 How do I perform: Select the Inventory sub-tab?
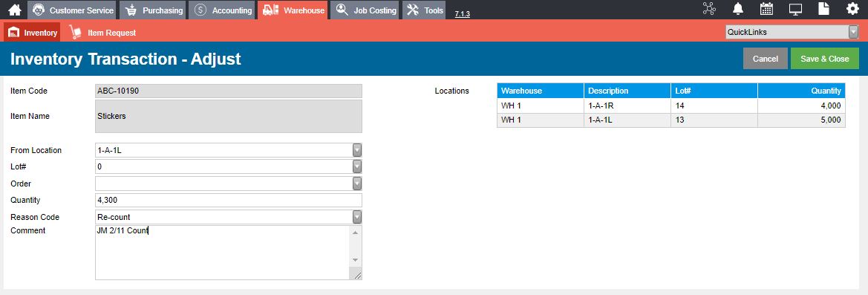(x=32, y=32)
